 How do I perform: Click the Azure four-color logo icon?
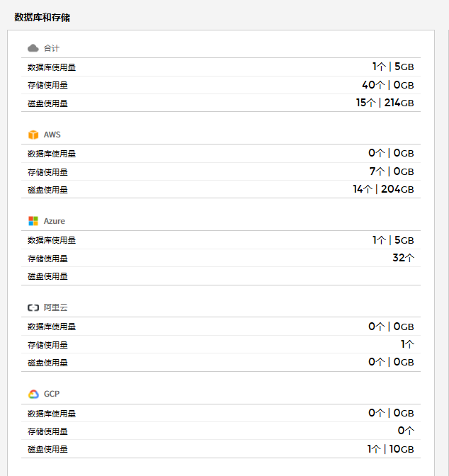click(x=33, y=221)
